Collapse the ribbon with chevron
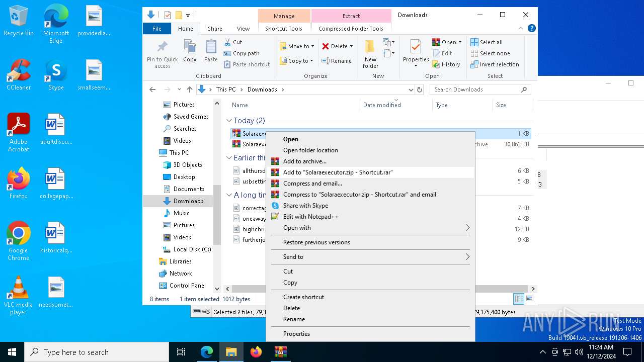The width and height of the screenshot is (644, 362). click(x=521, y=29)
